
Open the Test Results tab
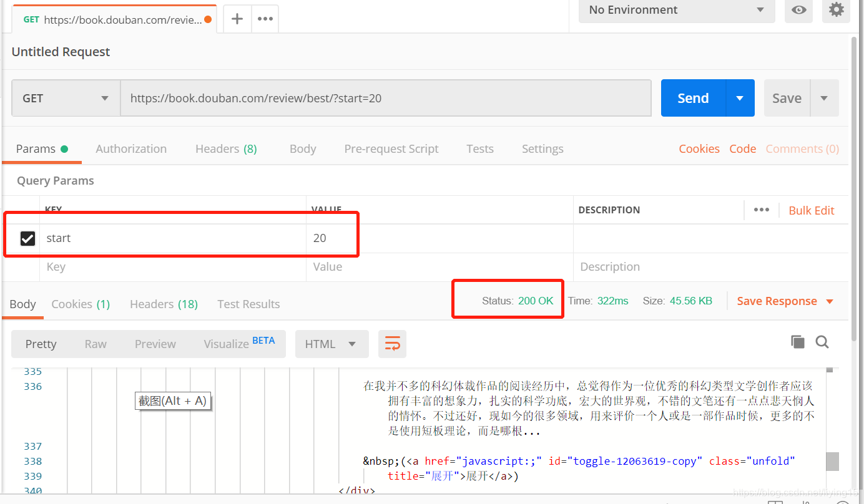click(248, 304)
